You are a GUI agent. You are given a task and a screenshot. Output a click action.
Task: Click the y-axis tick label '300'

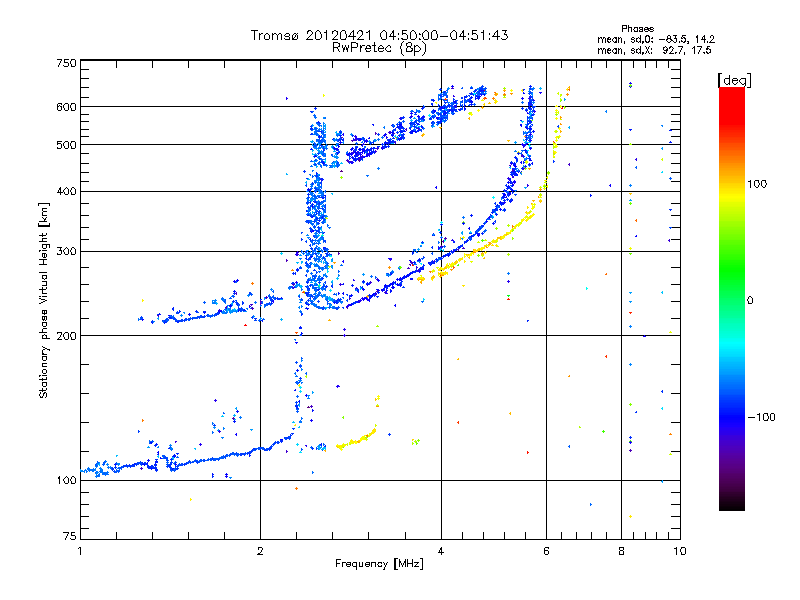[66, 252]
